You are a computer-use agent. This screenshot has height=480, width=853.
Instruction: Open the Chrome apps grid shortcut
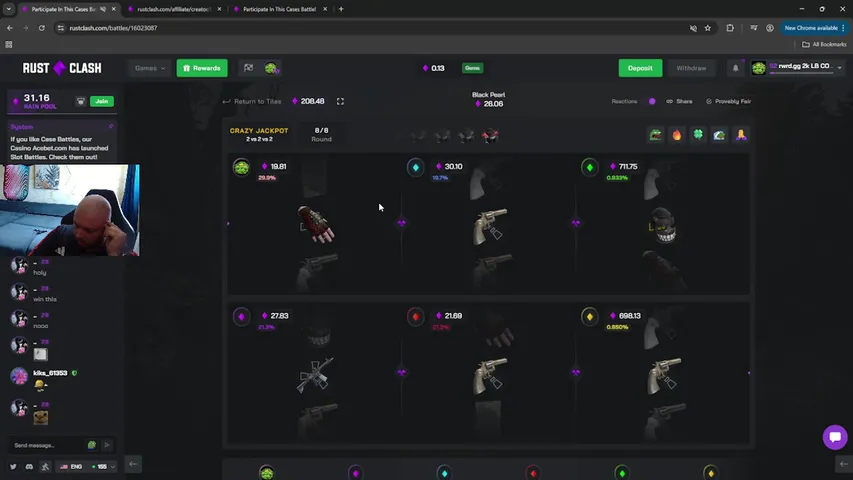pos(9,45)
